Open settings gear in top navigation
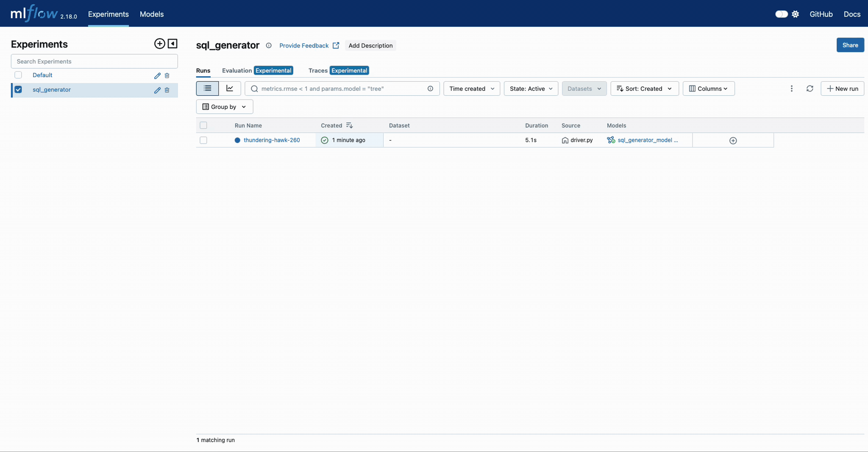The height and width of the screenshot is (452, 868). click(796, 14)
